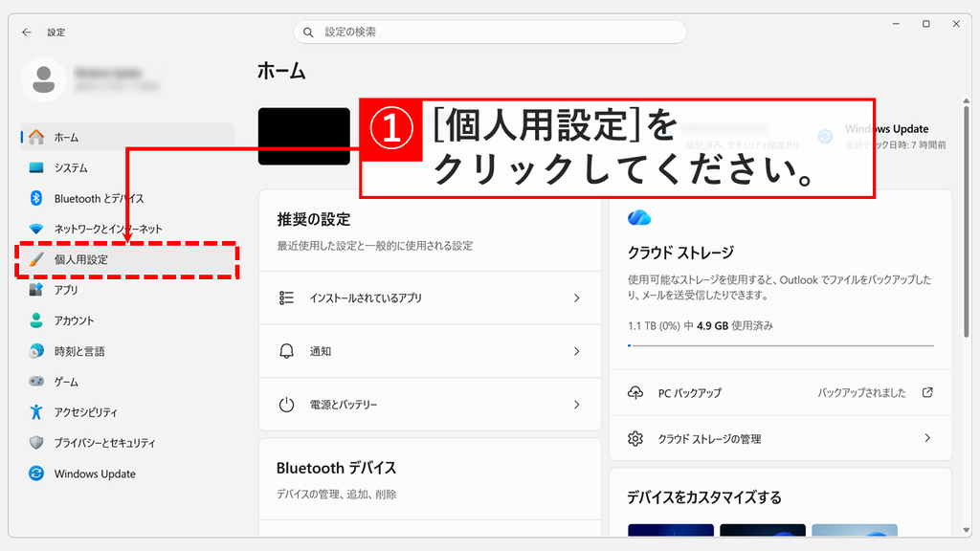Click the vertical scrollbar thumb
This screenshot has height=551, width=980.
967,222
